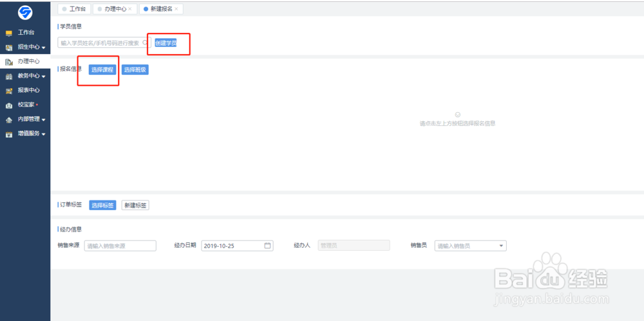The height and width of the screenshot is (321, 644).
Task: Click the 学员信息 section heading
Action: pos(71,26)
